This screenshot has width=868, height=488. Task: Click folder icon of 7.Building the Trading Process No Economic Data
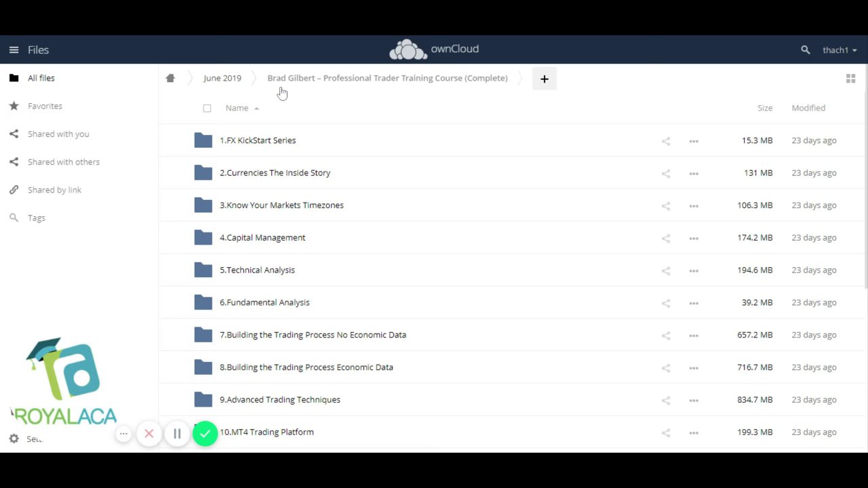(x=203, y=334)
